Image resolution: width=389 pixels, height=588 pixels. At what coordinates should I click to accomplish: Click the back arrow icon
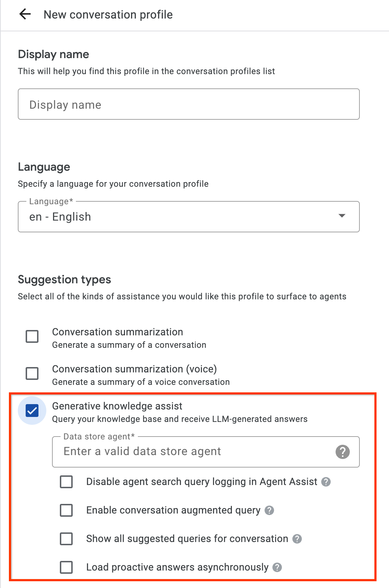[x=25, y=15]
